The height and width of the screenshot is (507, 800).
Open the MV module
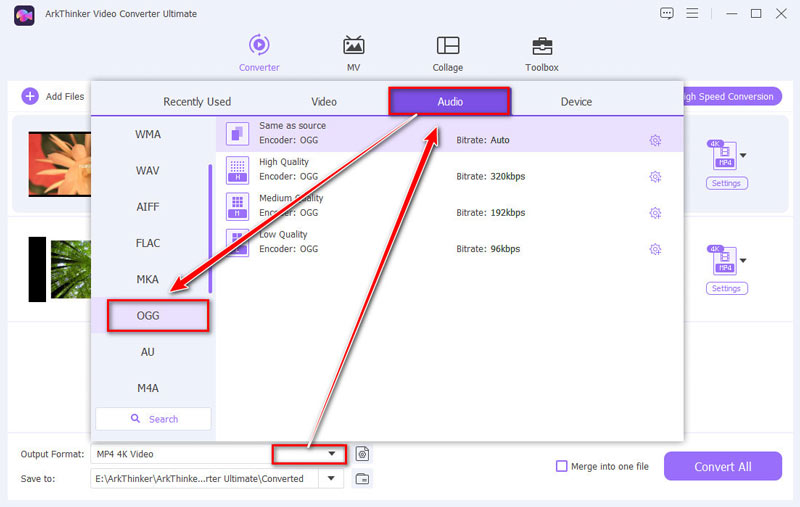pos(354,53)
